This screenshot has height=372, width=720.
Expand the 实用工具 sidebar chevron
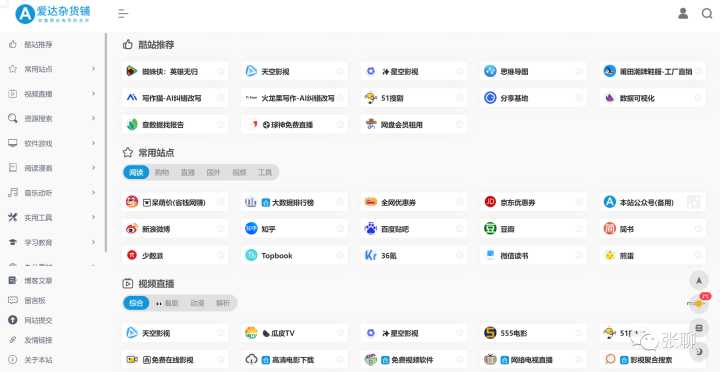(x=93, y=217)
